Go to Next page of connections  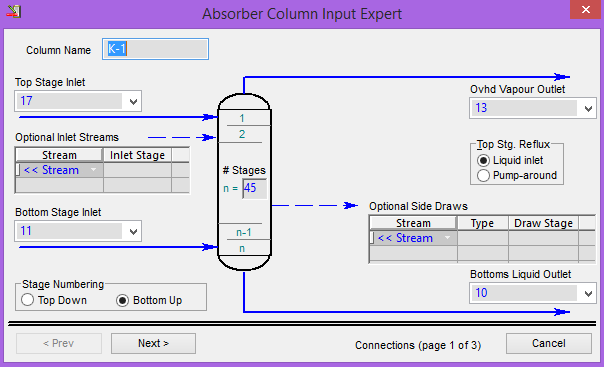(153, 343)
